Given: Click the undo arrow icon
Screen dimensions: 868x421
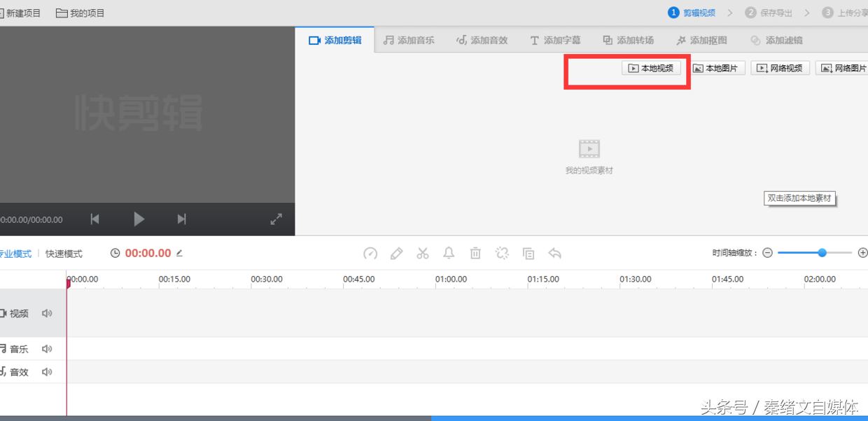Looking at the screenshot, I should [555, 253].
